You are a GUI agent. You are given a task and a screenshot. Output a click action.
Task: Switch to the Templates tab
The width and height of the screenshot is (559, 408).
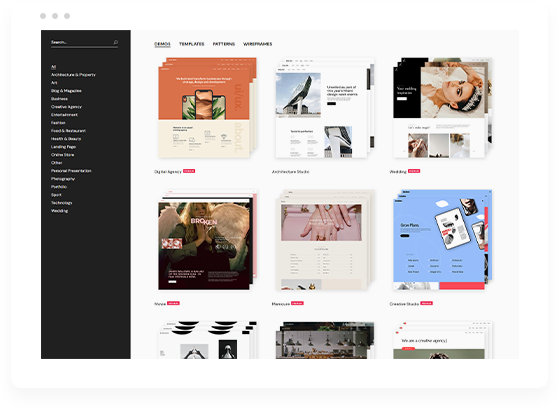[x=191, y=44]
